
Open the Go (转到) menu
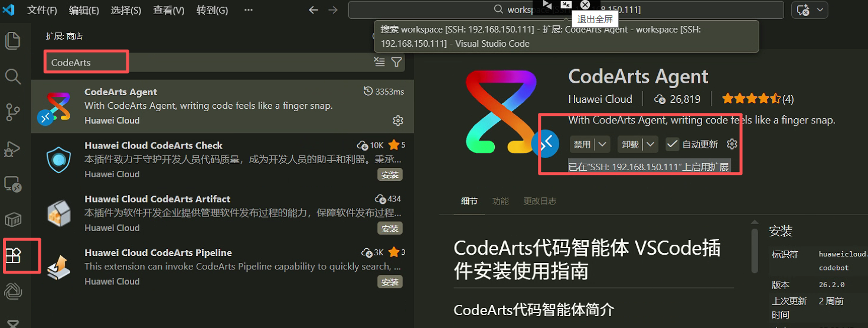(212, 10)
